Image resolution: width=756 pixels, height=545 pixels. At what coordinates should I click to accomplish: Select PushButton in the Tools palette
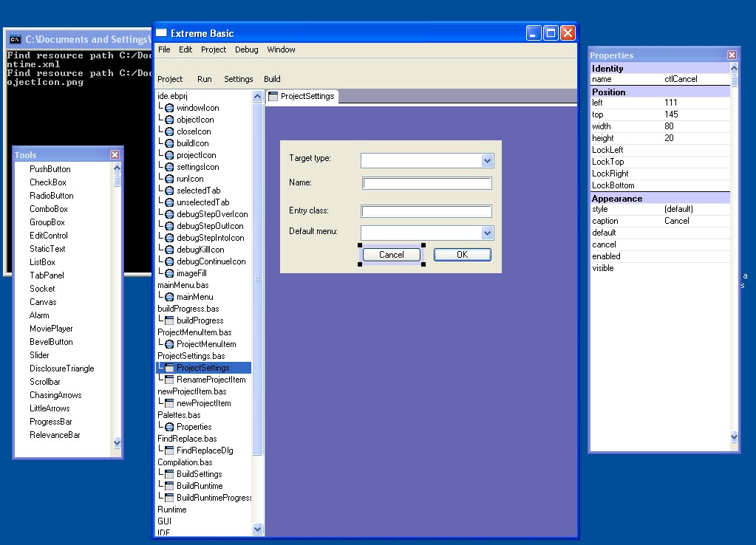click(50, 169)
